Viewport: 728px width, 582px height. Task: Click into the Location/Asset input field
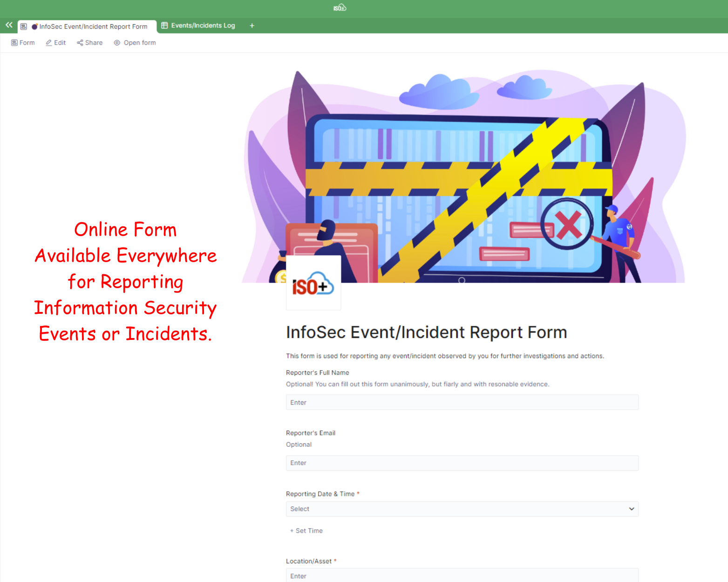tap(462, 575)
